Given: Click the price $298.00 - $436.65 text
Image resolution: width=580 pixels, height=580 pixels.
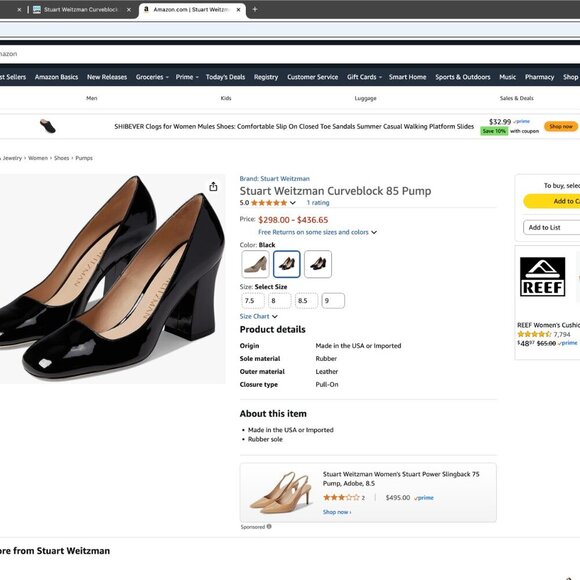Looking at the screenshot, I should (x=293, y=220).
